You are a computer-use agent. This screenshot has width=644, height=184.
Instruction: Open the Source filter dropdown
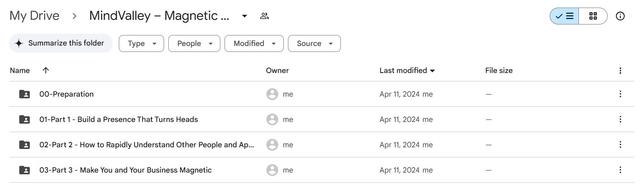pyautogui.click(x=314, y=43)
